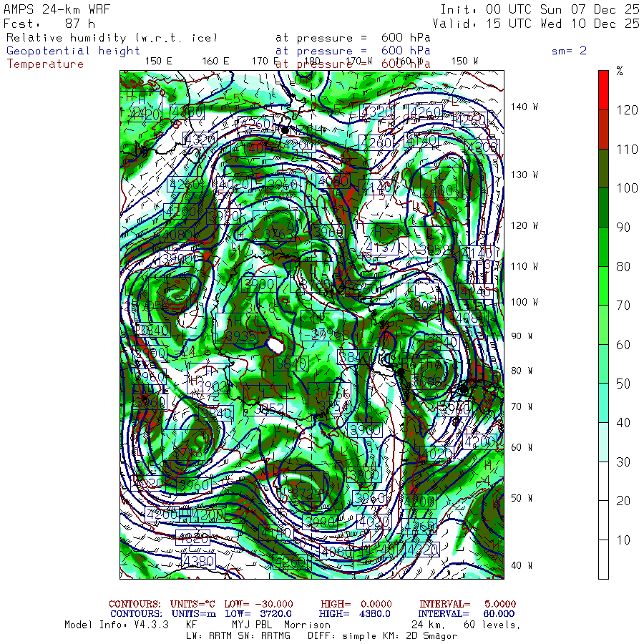Click the blue 'UNITS=m' contour text
644x644 pixels.
[x=194, y=614]
